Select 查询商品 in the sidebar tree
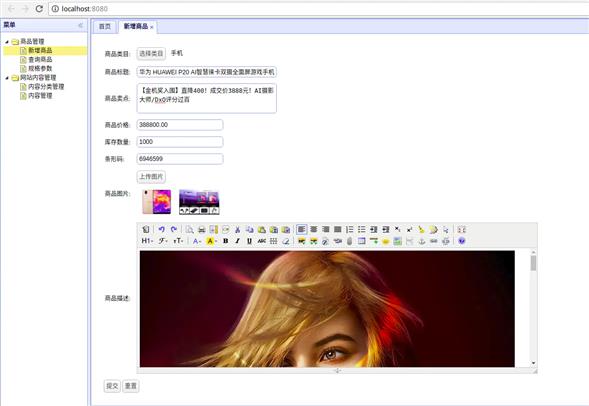 40,59
